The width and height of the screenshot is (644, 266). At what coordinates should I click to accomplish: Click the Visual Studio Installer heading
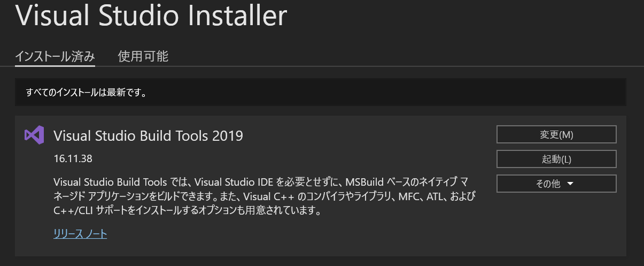click(151, 17)
